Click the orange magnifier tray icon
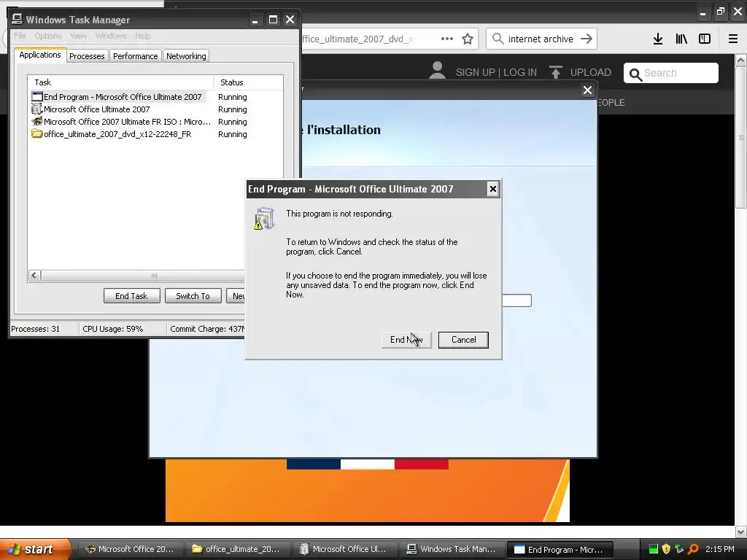The image size is (747, 560). tap(693, 549)
